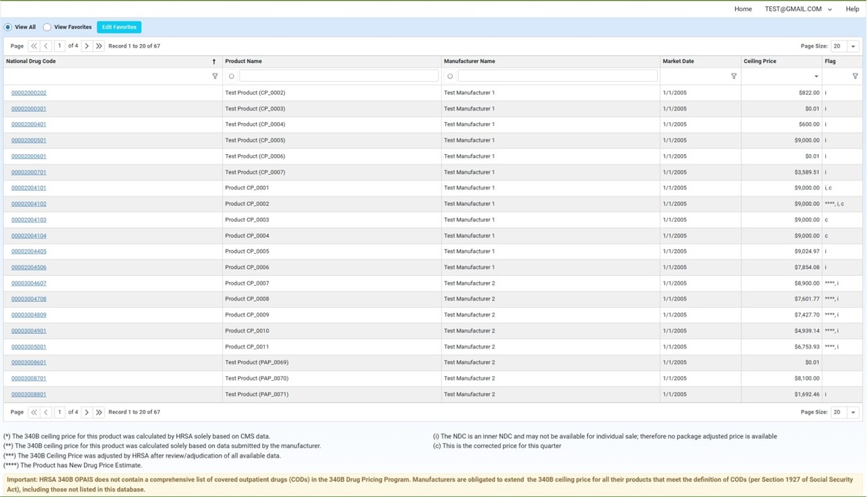Open the Flag column filter funnel
This screenshot has width=868, height=497.
(856, 76)
